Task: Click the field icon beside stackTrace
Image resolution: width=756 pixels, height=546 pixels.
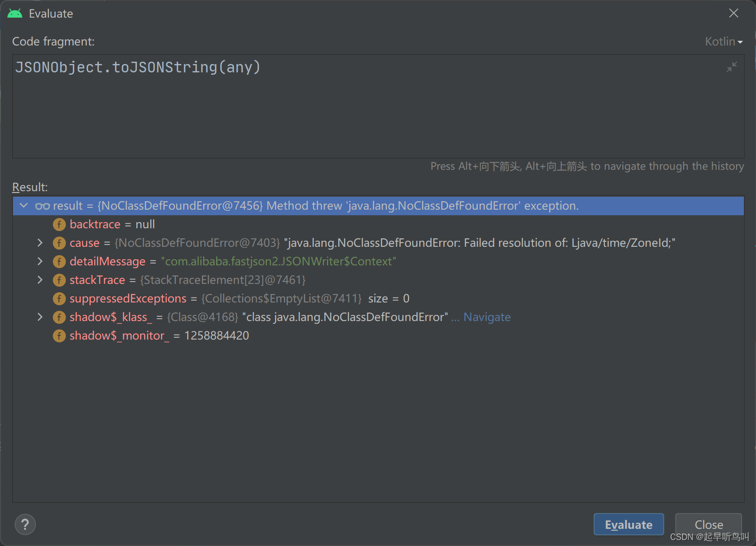Action: click(59, 280)
